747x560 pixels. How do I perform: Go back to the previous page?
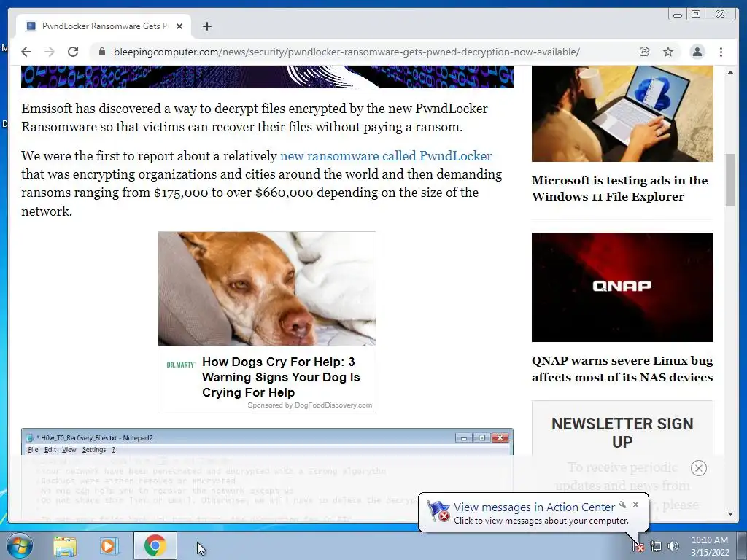click(26, 52)
